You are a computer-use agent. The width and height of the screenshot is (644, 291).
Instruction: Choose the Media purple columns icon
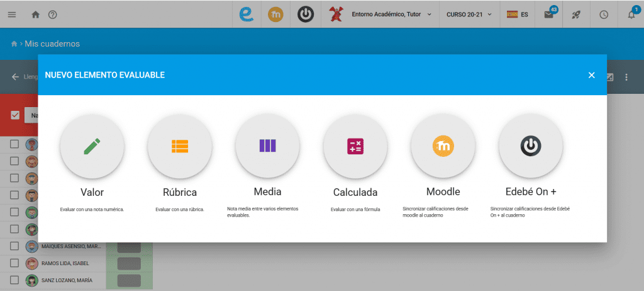[x=267, y=146]
